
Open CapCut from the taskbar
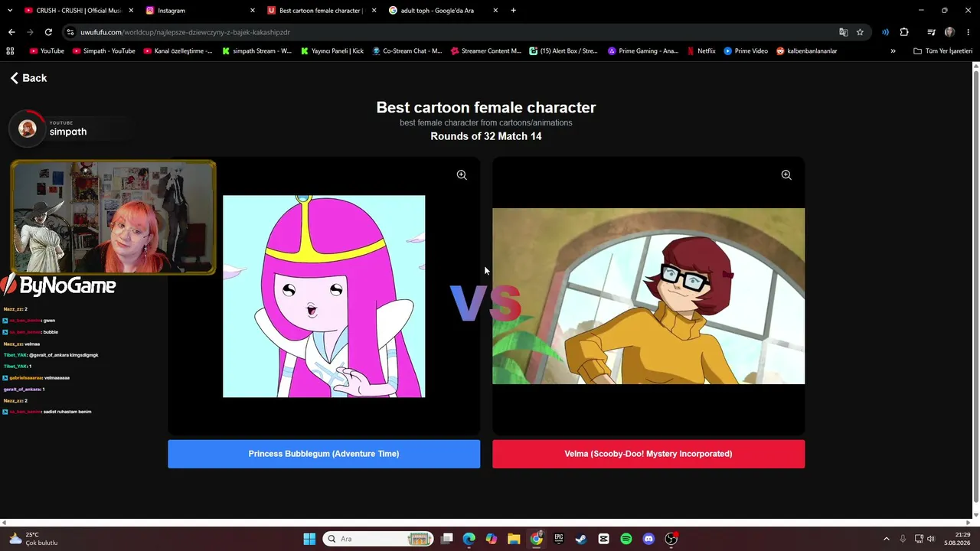pos(603,539)
